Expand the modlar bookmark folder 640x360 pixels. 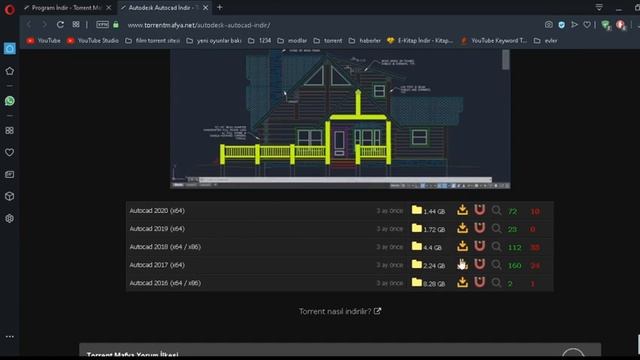click(292, 41)
